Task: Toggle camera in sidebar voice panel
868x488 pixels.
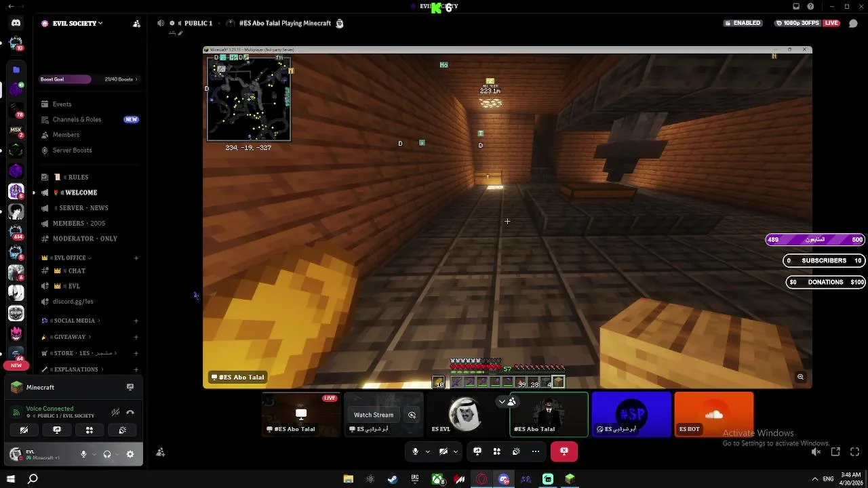Action: click(x=24, y=430)
